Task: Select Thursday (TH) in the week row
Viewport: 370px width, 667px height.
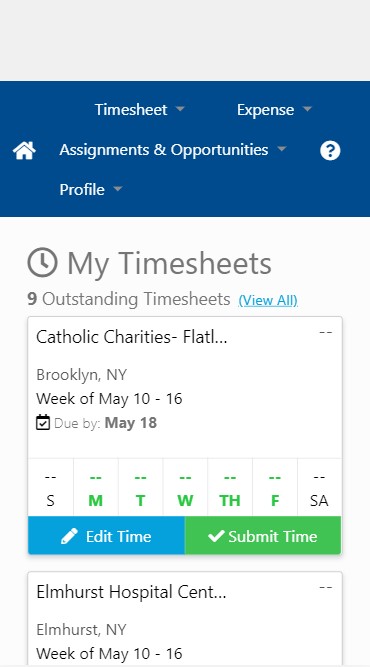Action: 230,487
